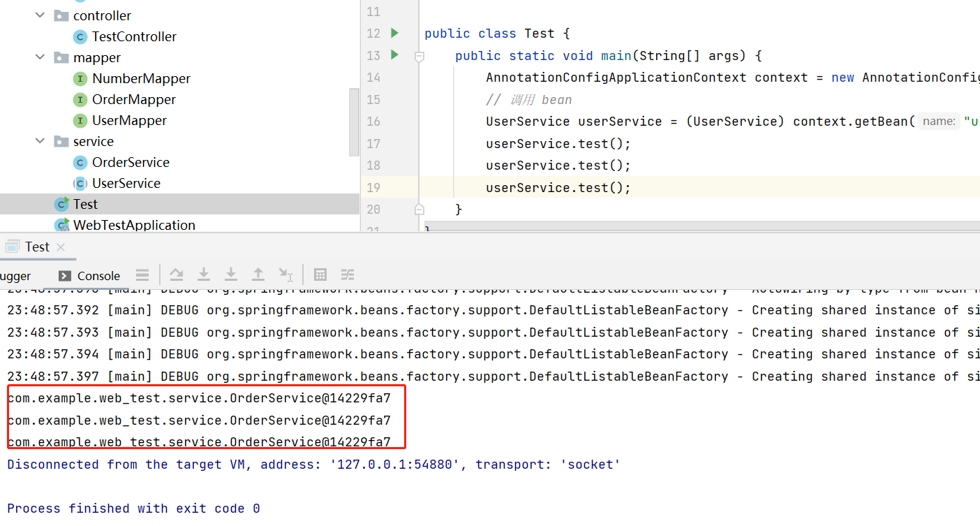Click the project tree vertical scrollbar

pos(354,122)
